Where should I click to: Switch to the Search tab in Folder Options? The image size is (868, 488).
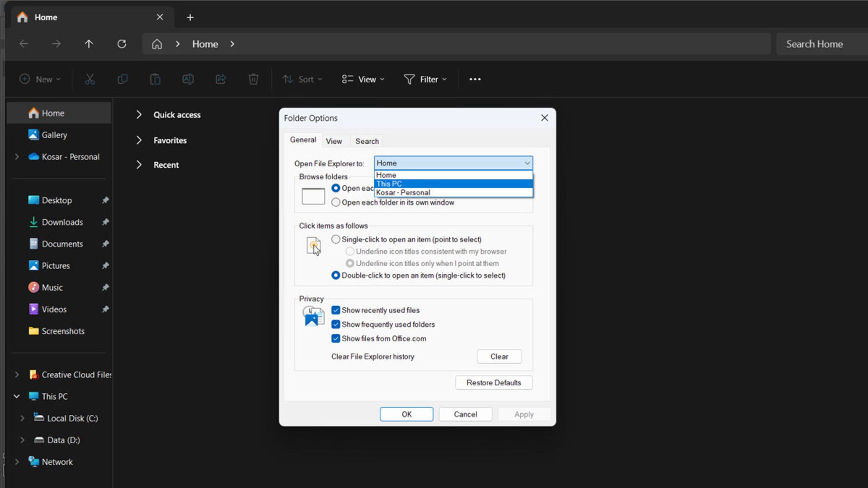pos(367,141)
